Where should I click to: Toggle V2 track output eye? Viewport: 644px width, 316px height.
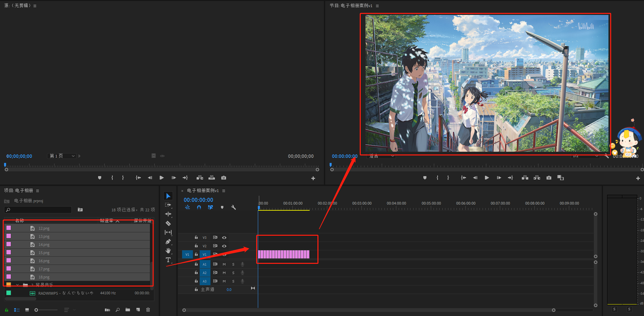pos(224,246)
